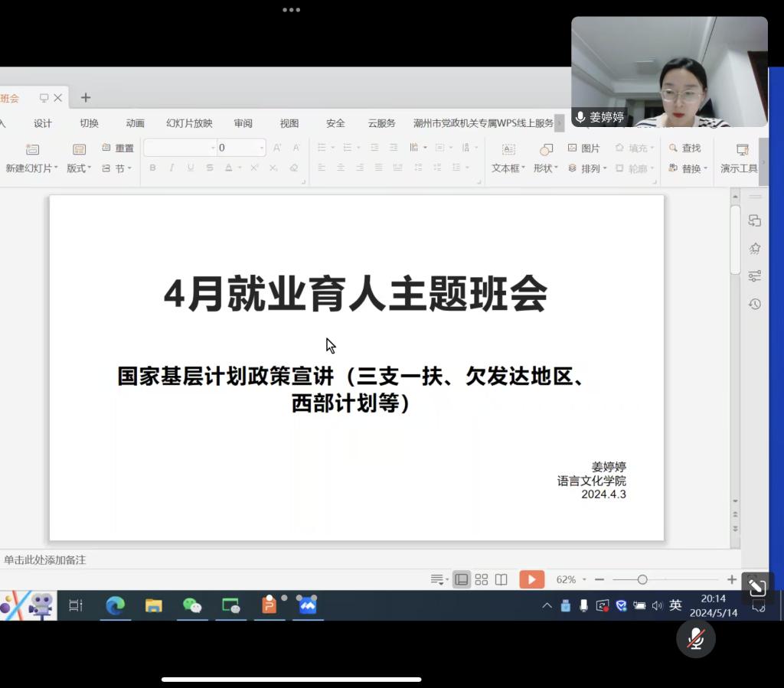Expand the 版式 (Layout) dropdown
784x688 pixels.
79,168
